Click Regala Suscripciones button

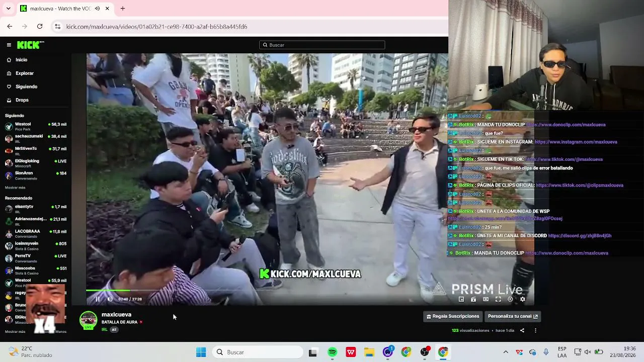[x=453, y=316]
